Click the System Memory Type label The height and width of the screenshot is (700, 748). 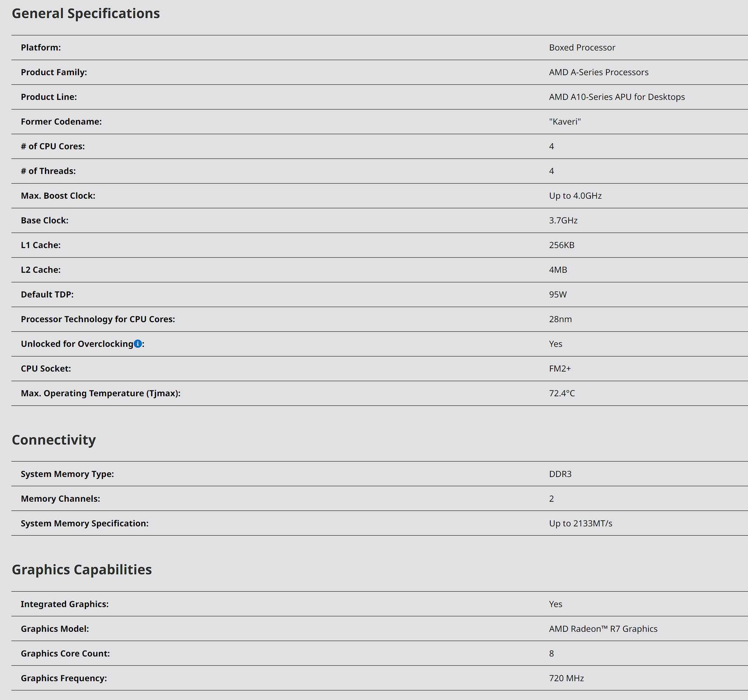pos(67,474)
